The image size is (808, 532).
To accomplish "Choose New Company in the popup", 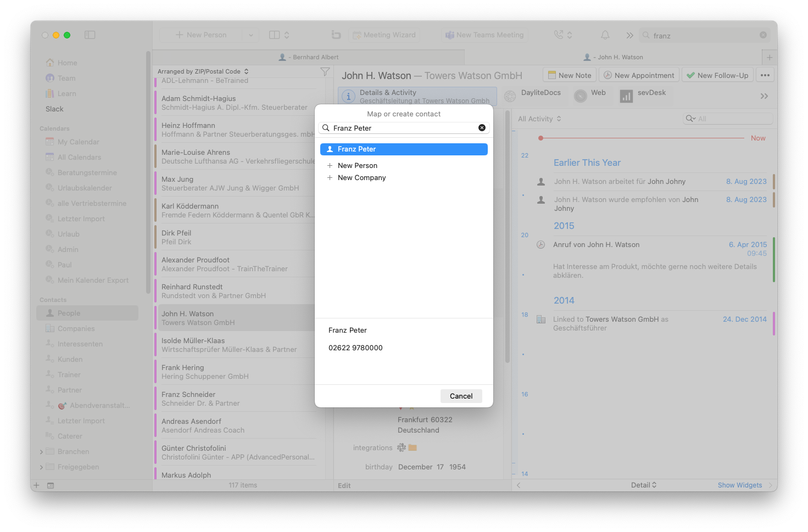I will pos(361,178).
